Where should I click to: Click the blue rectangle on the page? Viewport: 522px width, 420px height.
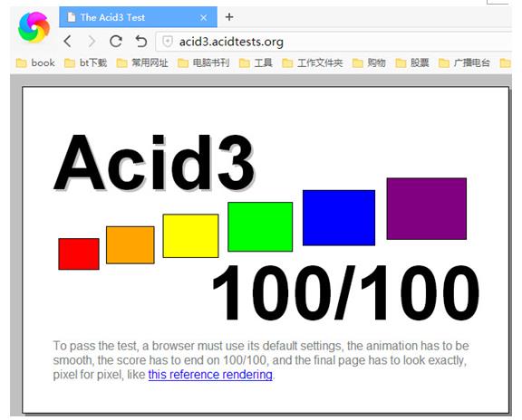[x=339, y=218]
